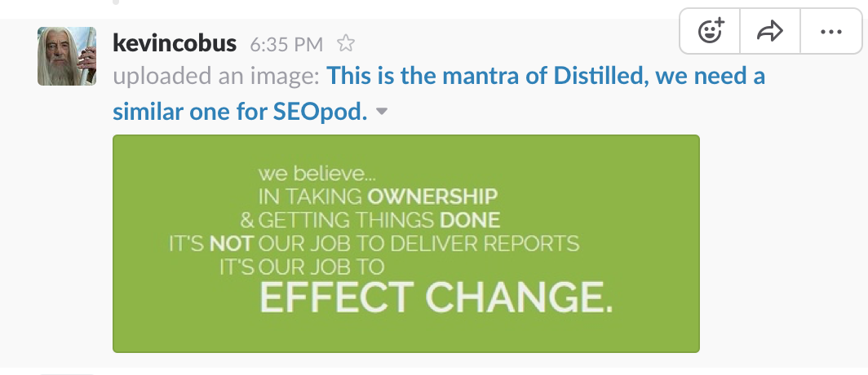Add a reaction with the smiley icon
Image resolution: width=868 pixels, height=375 pixels.
711,32
